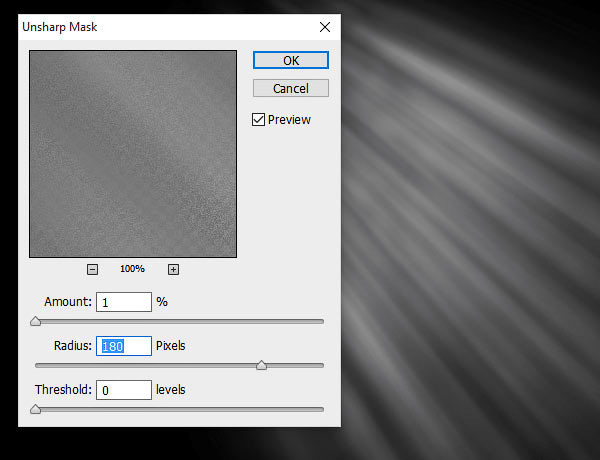Click the Threshold levels input field
Image resolution: width=600 pixels, height=460 pixels.
124,390
